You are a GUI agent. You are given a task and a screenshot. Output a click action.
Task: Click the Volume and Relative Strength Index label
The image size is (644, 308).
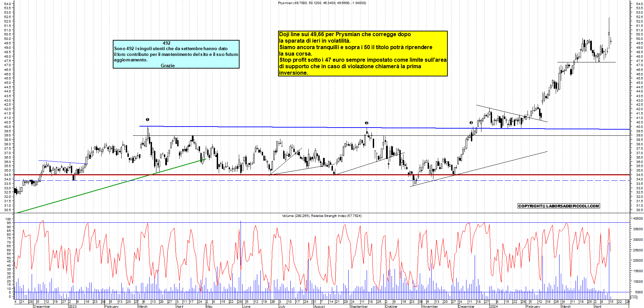322,216
